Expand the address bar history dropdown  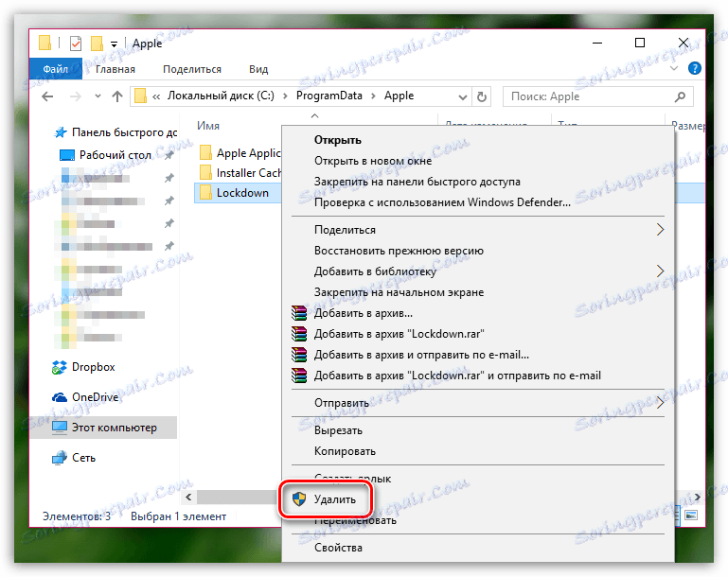click(x=462, y=96)
